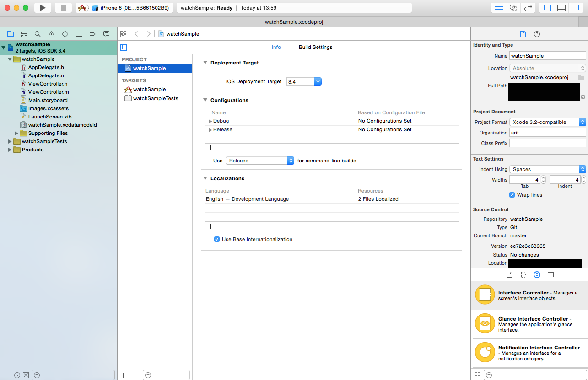Screen dimensions: 588x380
Task: Select Images.xcassets in the navigator
Action: 48,108
